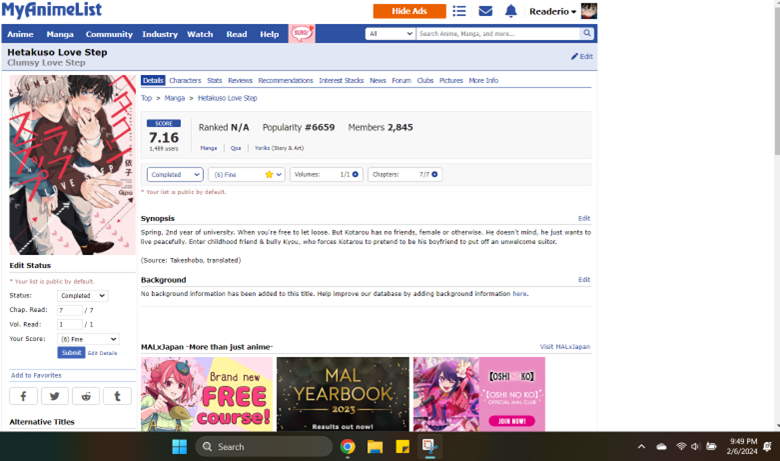Expand the Your Score dropdown
Image resolution: width=780 pixels, height=461 pixels.
pos(88,339)
